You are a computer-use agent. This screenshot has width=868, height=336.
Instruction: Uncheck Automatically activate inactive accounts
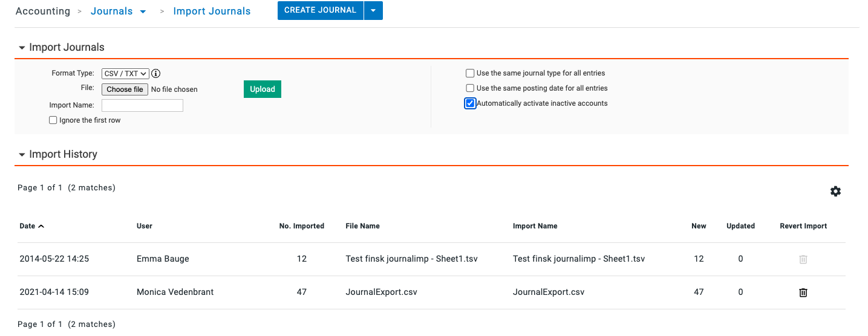tap(470, 103)
